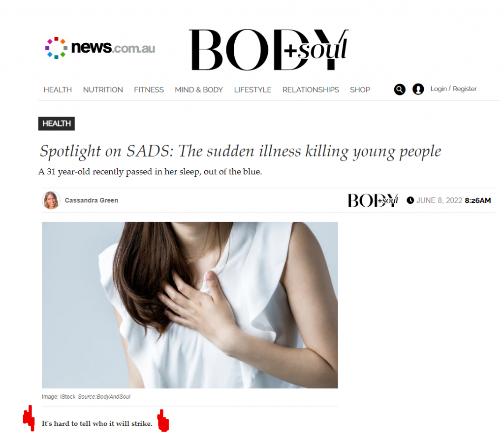Viewport: 504px width, 442px height.
Task: Click the search magnifier icon
Action: (400, 90)
